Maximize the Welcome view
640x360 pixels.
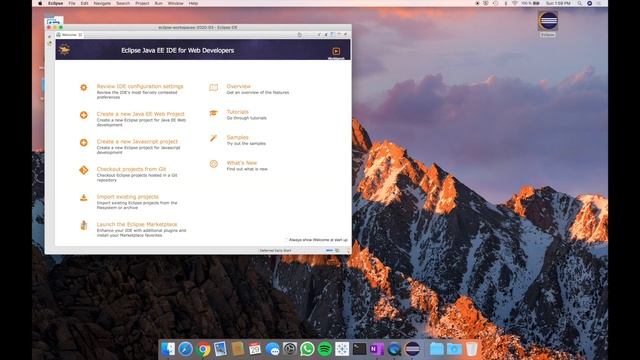345,35
